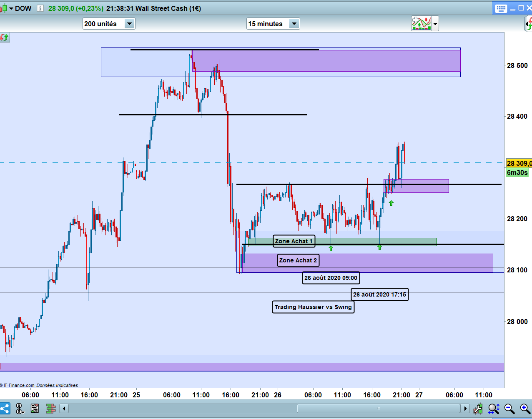Open the DOW candlestick chart style menu
This screenshot has height=419, width=532.
pos(6,8)
